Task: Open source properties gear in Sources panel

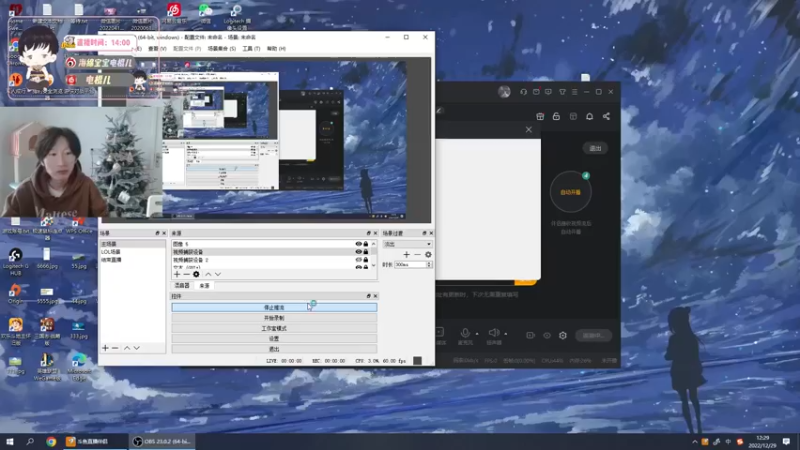Action: (x=196, y=274)
